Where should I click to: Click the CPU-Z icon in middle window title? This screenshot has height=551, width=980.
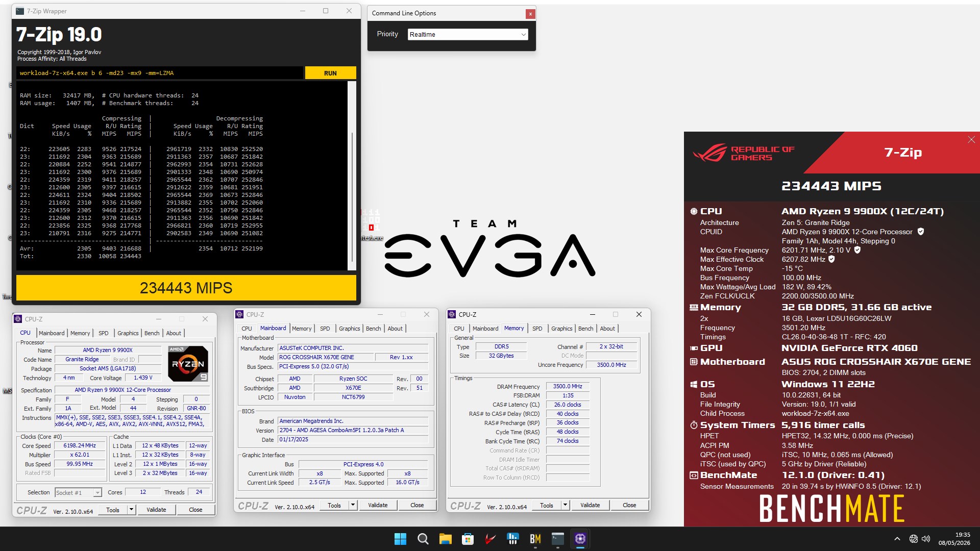[239, 315]
